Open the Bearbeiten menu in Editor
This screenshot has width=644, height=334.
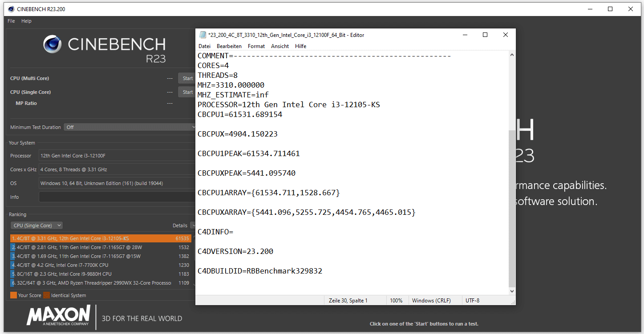point(229,46)
